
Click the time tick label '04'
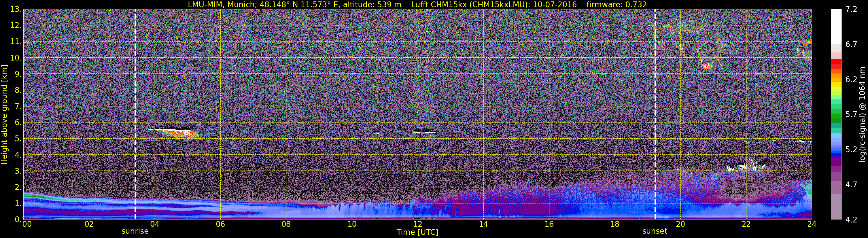click(x=154, y=224)
